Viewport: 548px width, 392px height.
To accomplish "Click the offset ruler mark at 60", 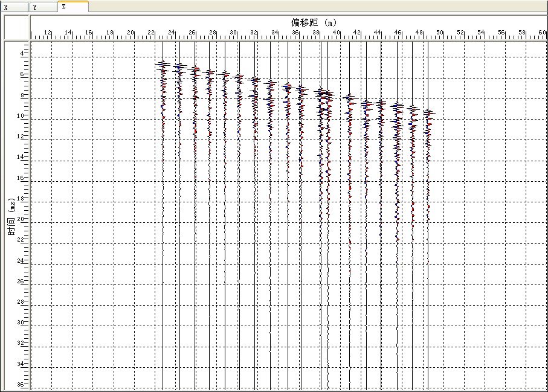I will point(542,33).
